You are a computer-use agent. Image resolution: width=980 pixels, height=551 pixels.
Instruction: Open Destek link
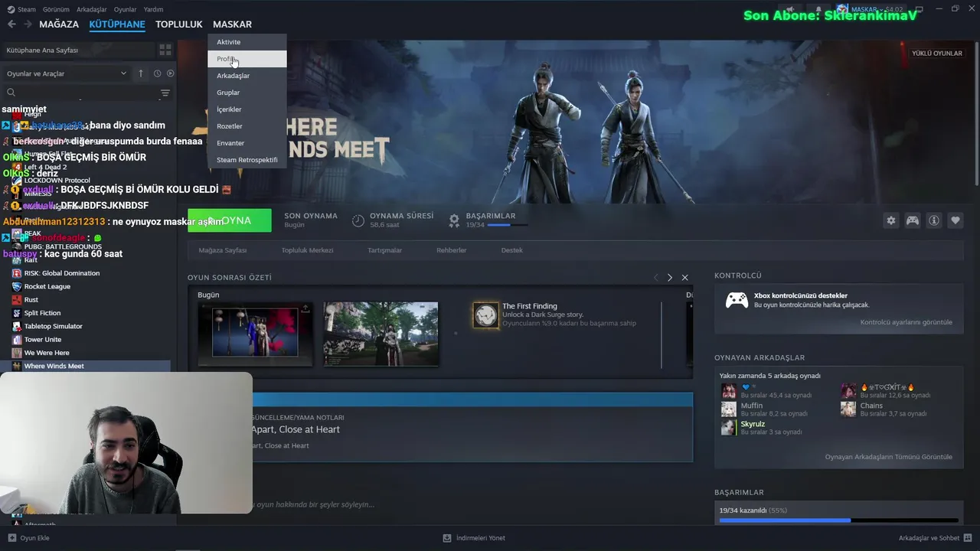[x=512, y=250]
